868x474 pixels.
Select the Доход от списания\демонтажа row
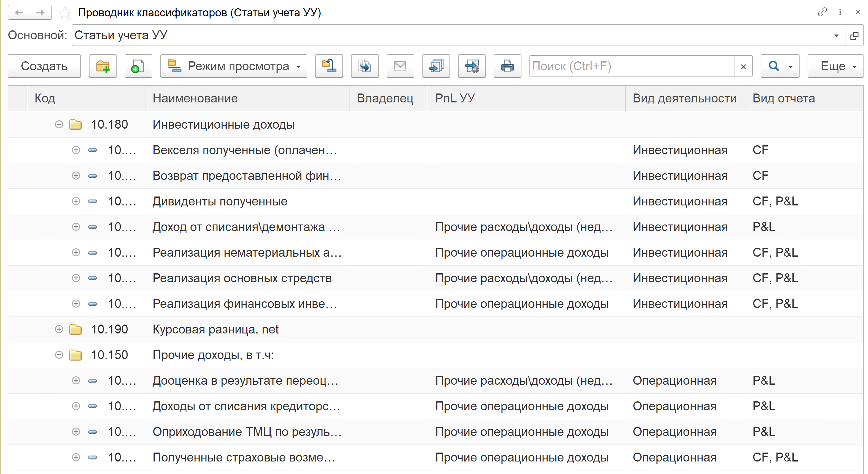click(x=436, y=227)
